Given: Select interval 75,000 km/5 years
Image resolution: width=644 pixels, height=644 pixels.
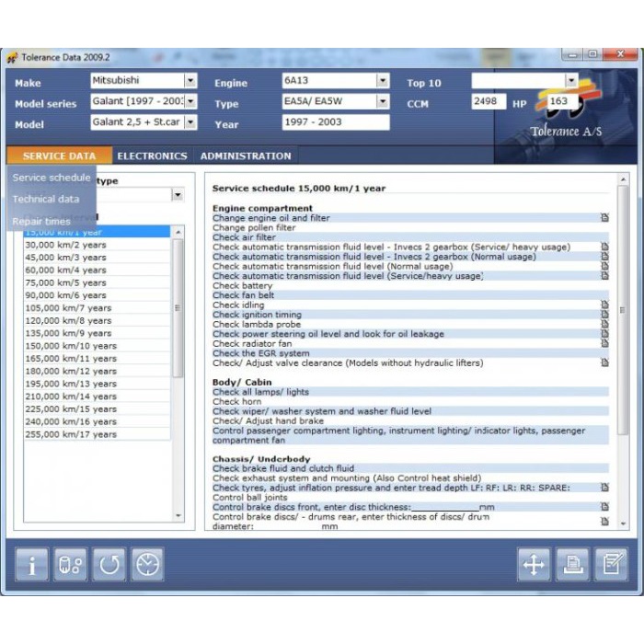Looking at the screenshot, I should pos(97,283).
